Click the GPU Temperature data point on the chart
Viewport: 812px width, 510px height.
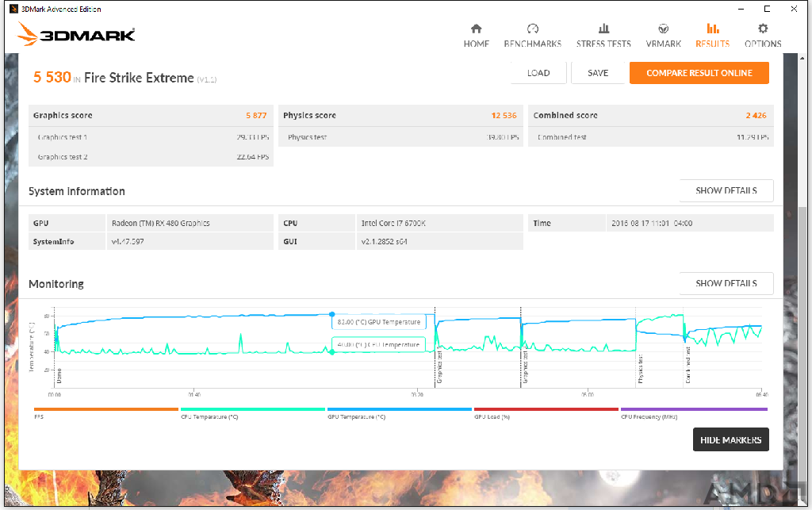pos(332,314)
